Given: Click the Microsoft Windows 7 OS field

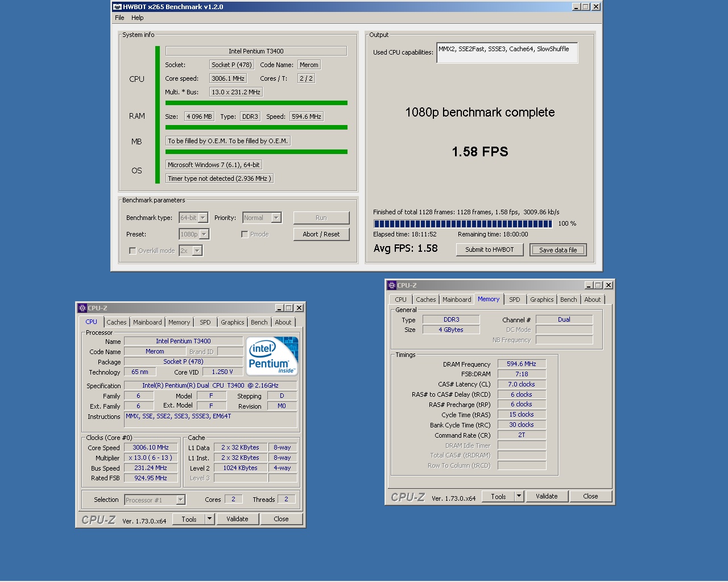Looking at the screenshot, I should (x=214, y=165).
